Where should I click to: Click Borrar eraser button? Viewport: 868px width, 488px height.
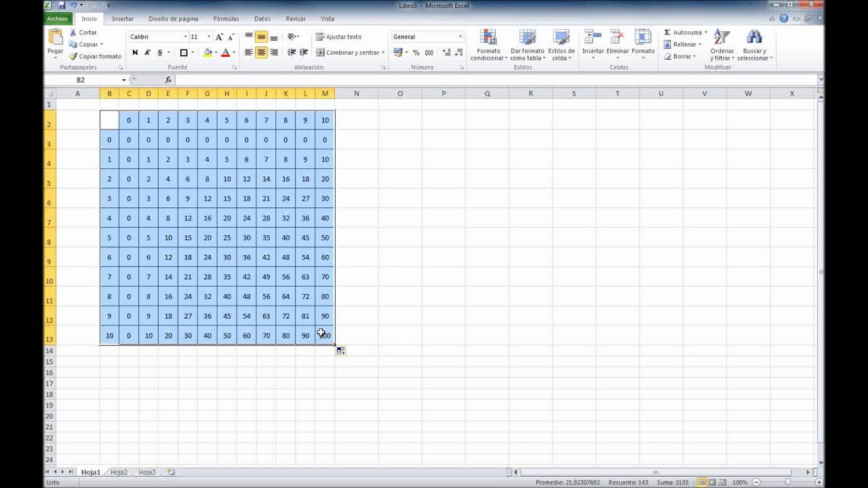click(x=680, y=56)
